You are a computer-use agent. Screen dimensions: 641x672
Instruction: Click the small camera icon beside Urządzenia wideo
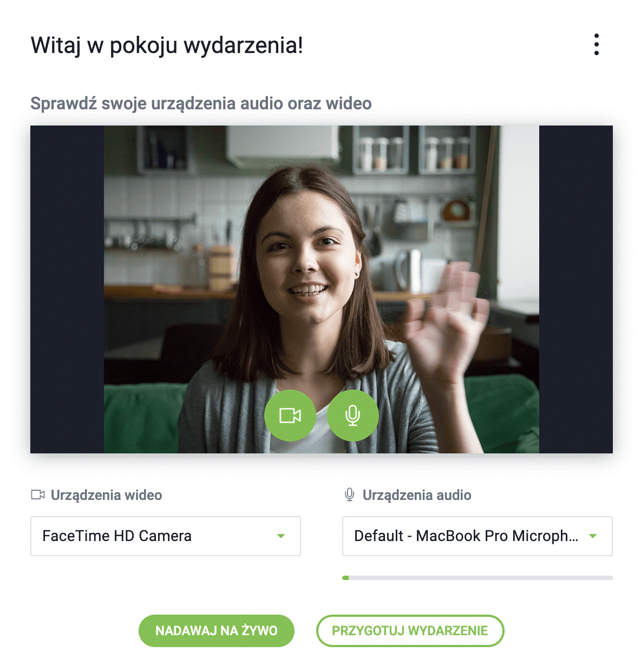pyautogui.click(x=37, y=495)
